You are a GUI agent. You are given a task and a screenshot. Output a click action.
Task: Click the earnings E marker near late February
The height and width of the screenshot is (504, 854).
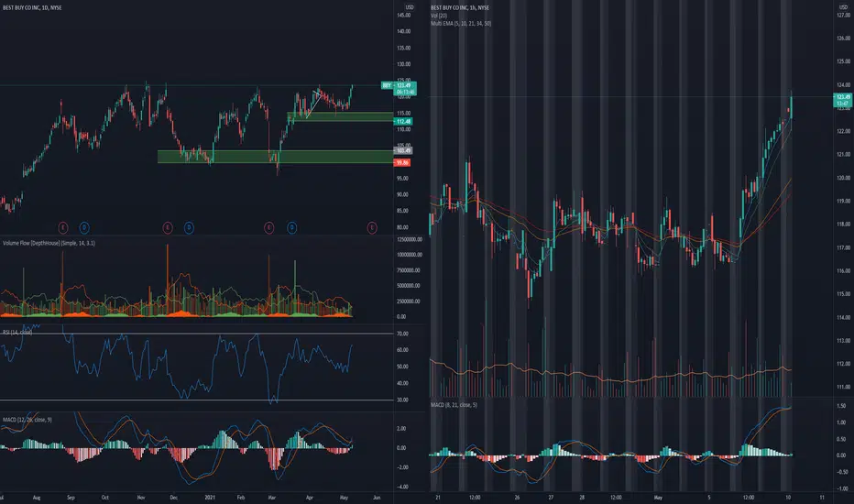point(268,227)
